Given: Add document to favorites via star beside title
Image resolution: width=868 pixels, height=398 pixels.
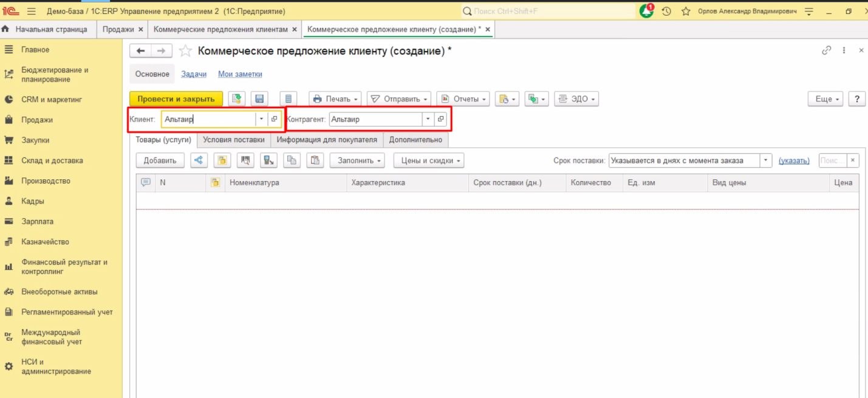Looking at the screenshot, I should tap(186, 51).
